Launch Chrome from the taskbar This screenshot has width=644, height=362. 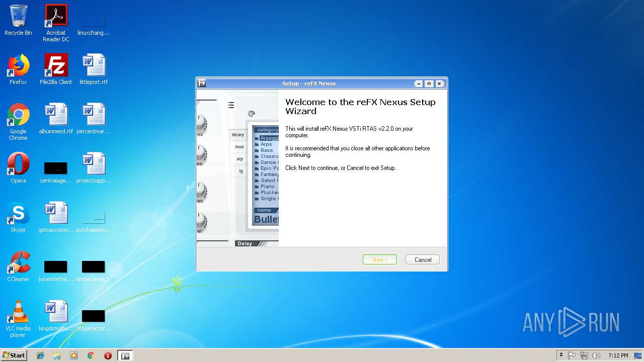(91, 355)
